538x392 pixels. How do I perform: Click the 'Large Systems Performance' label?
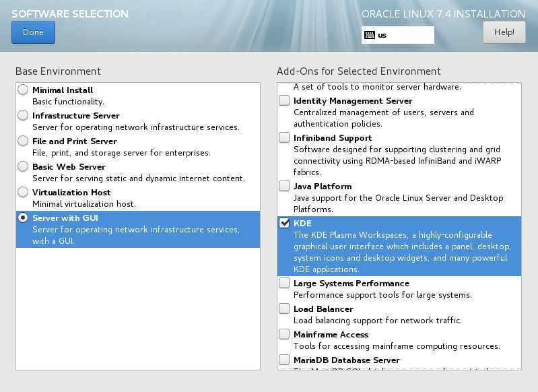[x=351, y=284]
